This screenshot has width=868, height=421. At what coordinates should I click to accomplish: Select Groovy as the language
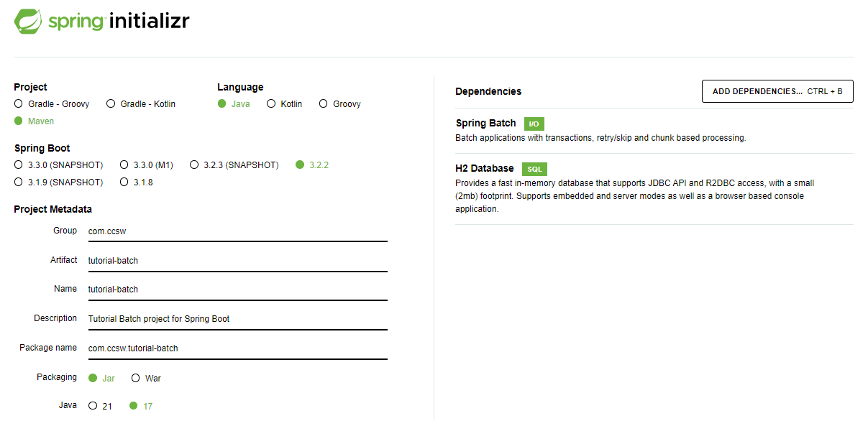pyautogui.click(x=324, y=104)
